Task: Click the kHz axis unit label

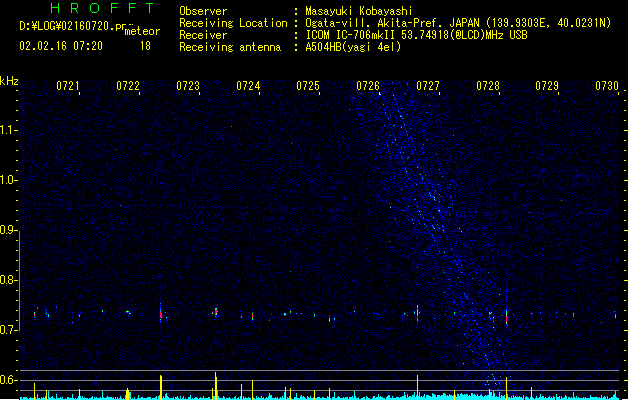Action: pos(9,81)
